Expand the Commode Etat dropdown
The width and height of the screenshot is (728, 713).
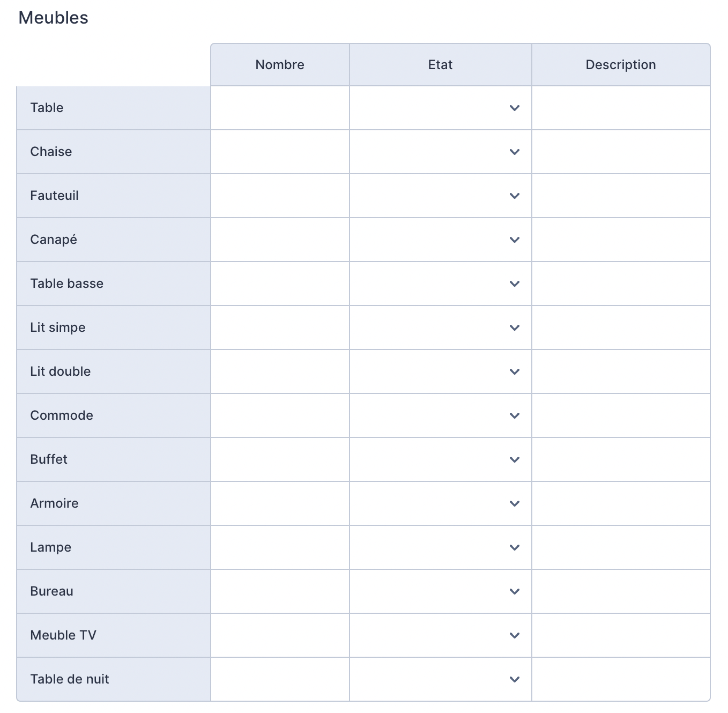pos(441,415)
